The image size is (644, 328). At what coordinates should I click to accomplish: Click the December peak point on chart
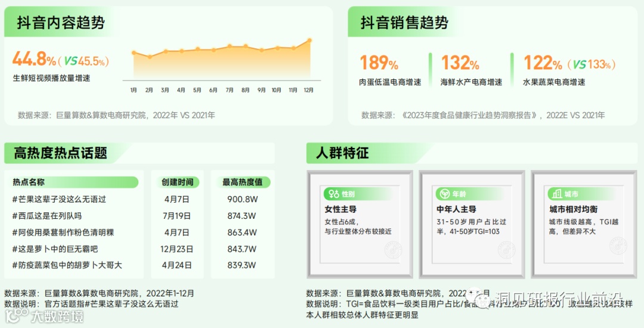(309, 40)
